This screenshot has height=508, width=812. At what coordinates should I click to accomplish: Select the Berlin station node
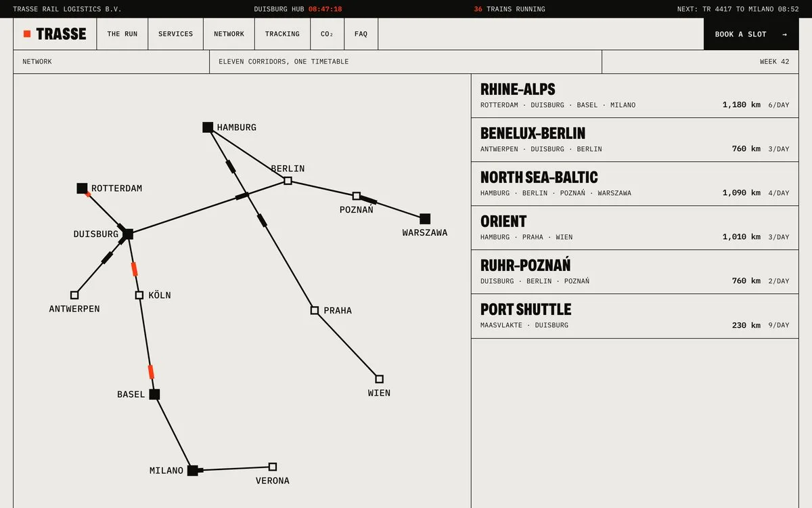[288, 181]
